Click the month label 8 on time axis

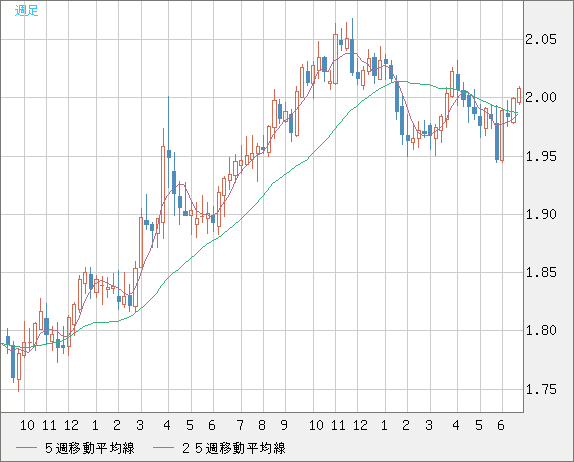pos(262,425)
